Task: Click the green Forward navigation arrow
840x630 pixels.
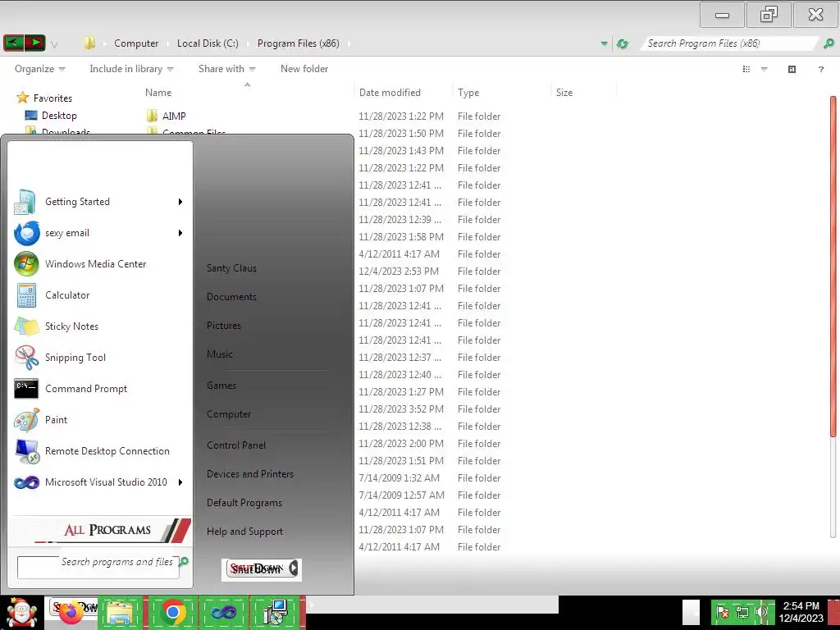Action: pyautogui.click(x=34, y=43)
